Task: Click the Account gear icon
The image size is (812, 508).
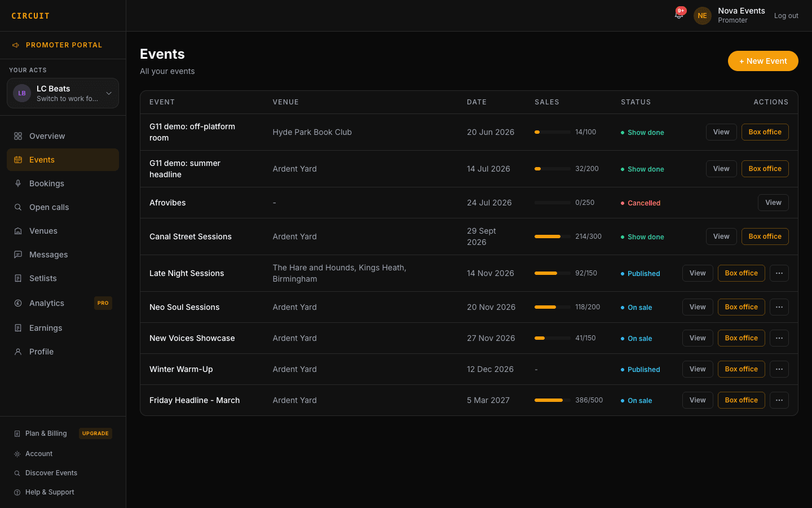Action: pos(17,454)
